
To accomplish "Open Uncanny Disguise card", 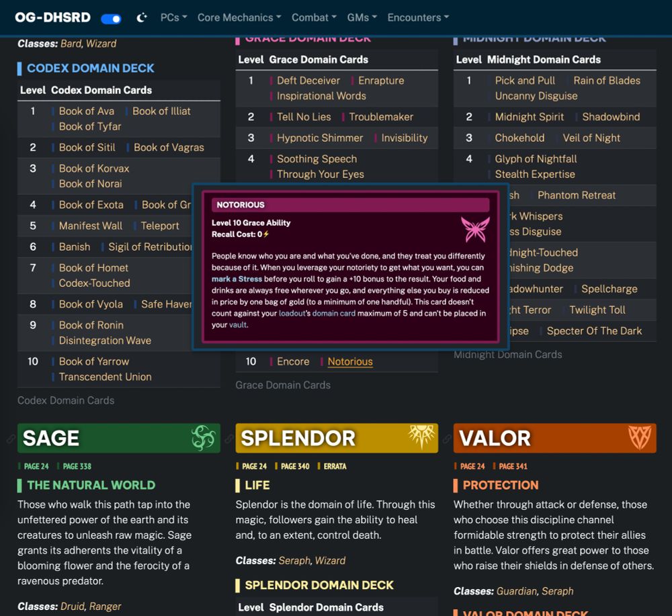I will 536,96.
